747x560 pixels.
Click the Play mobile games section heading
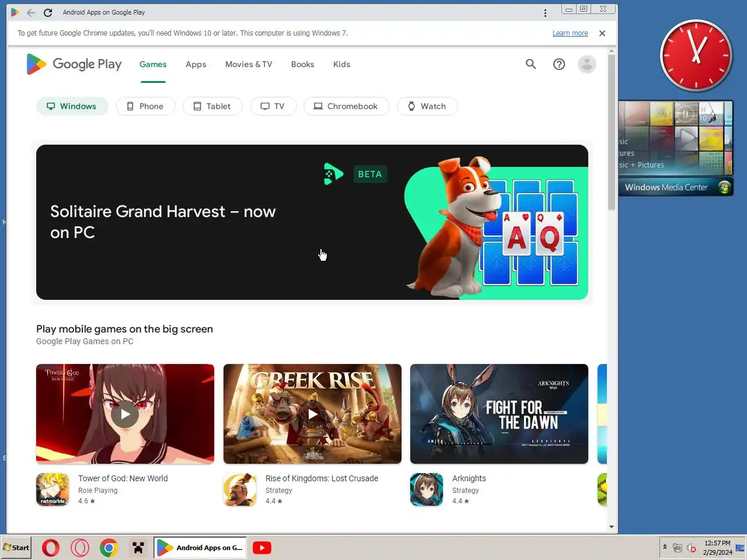click(124, 329)
